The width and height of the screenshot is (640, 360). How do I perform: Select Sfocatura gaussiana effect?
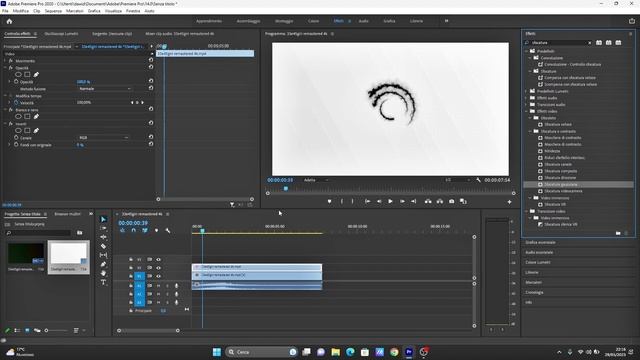pos(560,184)
